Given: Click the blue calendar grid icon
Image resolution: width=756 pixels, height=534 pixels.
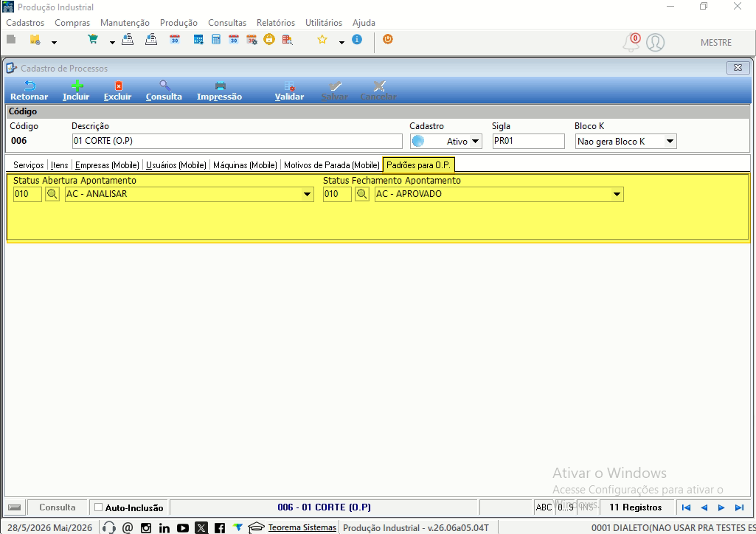Looking at the screenshot, I should pyautogui.click(x=198, y=40).
